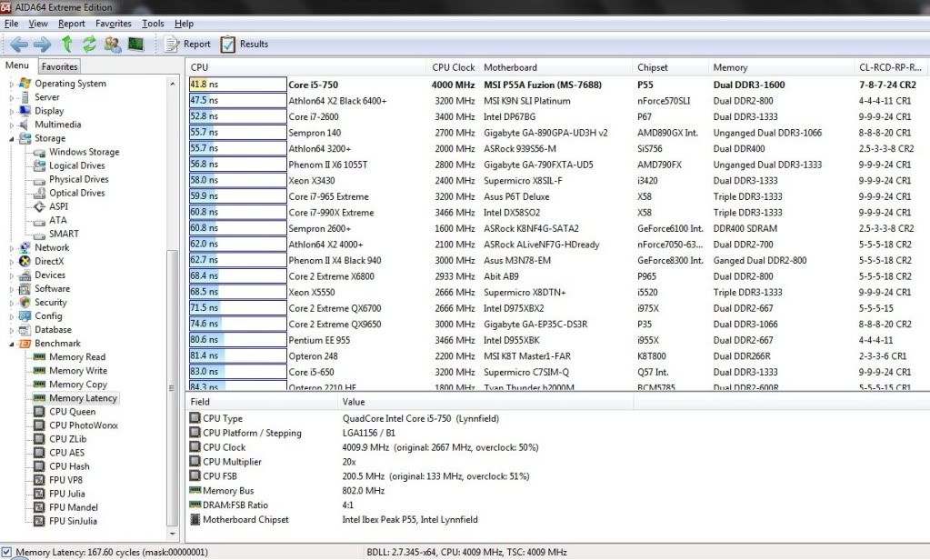Screen dimensions: 930x560
Task: Select the Optical Drives icon
Action: click(40, 193)
